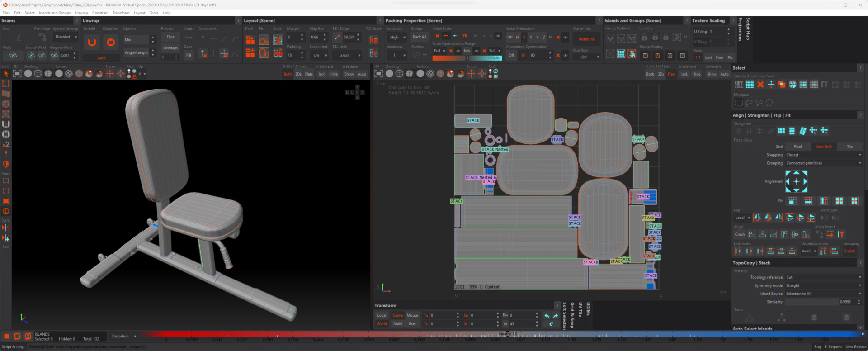Click the T.D. Target eyedropper icon

pyautogui.click(x=337, y=37)
